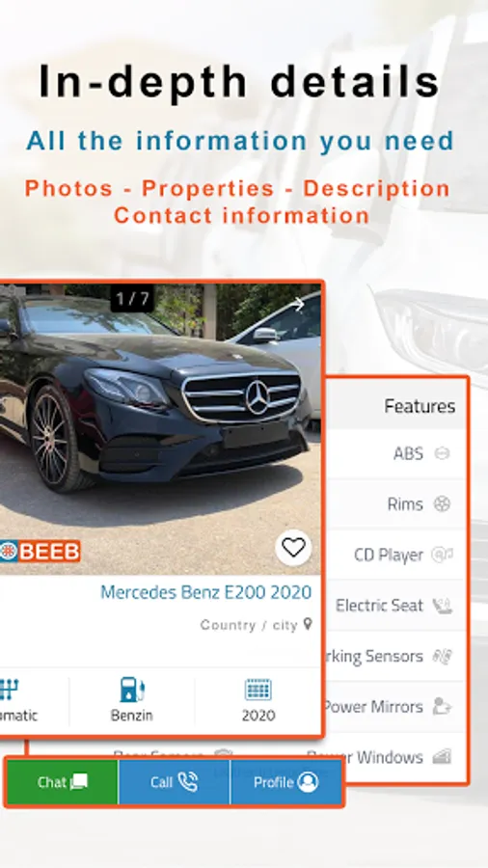Click the Power Windows icon
This screenshot has width=488, height=868.
442,757
